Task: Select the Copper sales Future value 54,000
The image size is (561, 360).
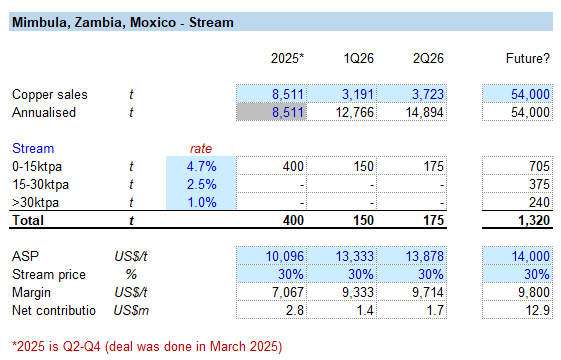Action: tap(517, 94)
